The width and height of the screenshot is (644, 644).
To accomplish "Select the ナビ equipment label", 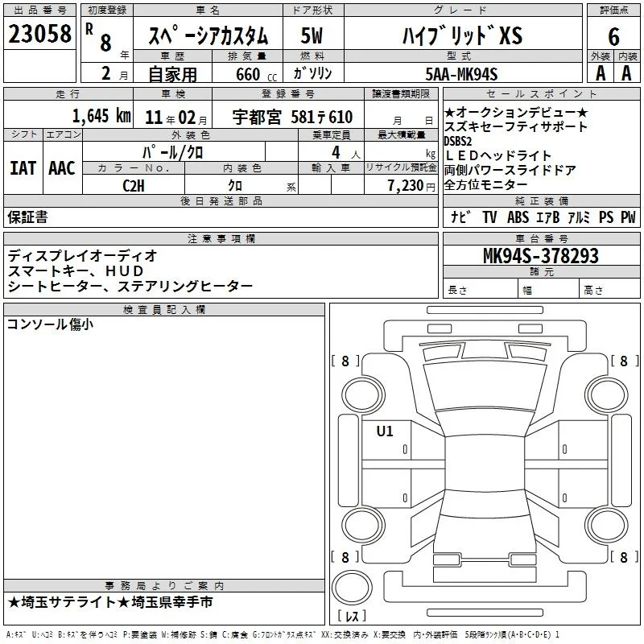I will tap(460, 217).
